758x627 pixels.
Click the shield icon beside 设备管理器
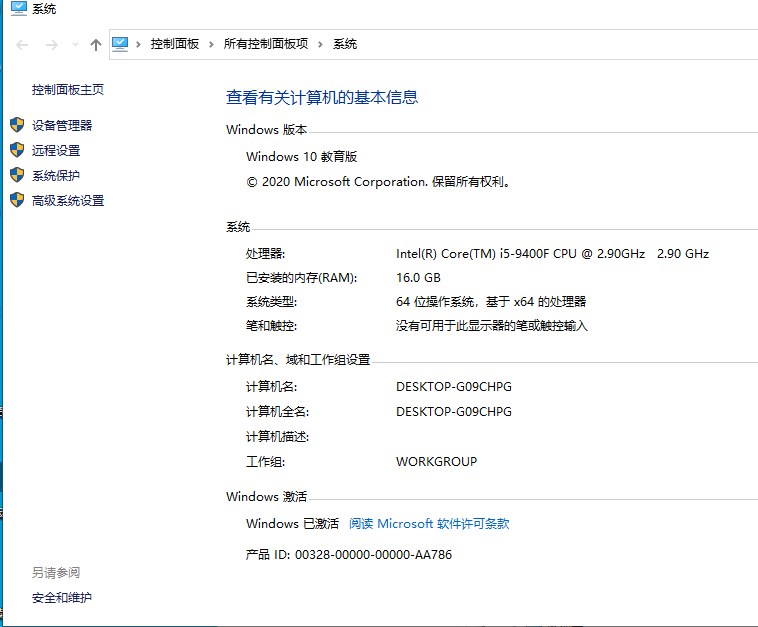16,125
